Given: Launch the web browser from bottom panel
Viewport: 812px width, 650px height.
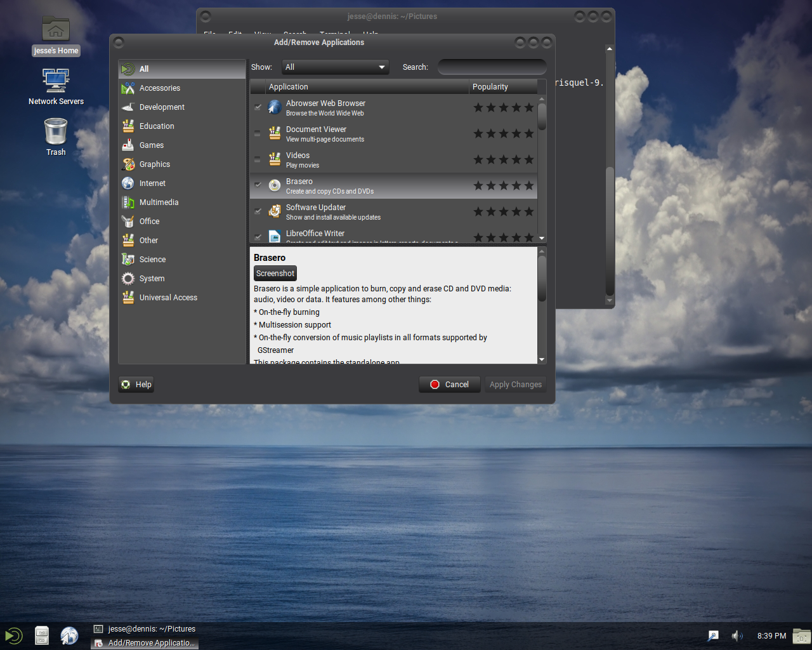Looking at the screenshot, I should coord(69,635).
